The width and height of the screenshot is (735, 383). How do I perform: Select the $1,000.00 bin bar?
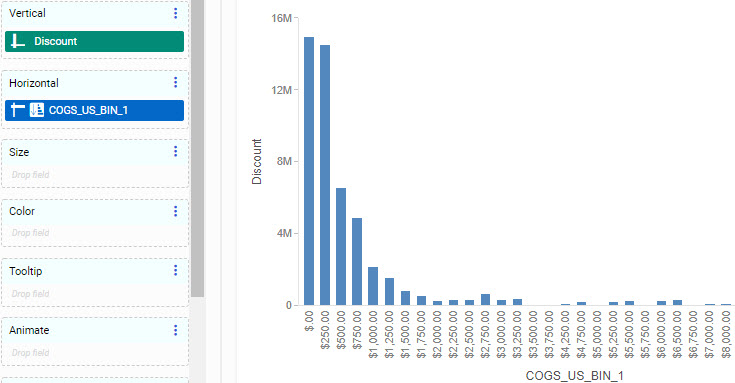pos(373,286)
